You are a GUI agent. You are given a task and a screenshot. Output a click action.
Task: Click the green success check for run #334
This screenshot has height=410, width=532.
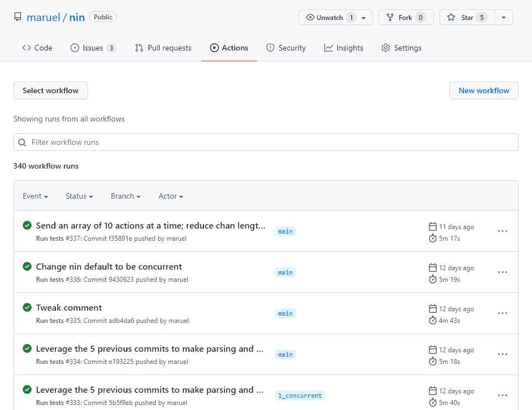[27, 348]
